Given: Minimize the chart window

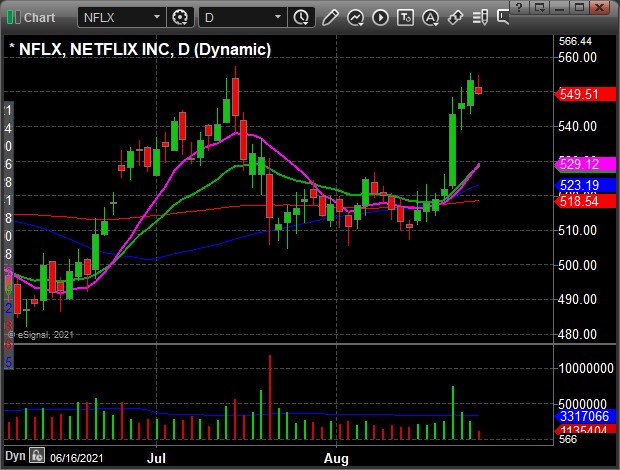Looking at the screenshot, I should click(560, 8).
